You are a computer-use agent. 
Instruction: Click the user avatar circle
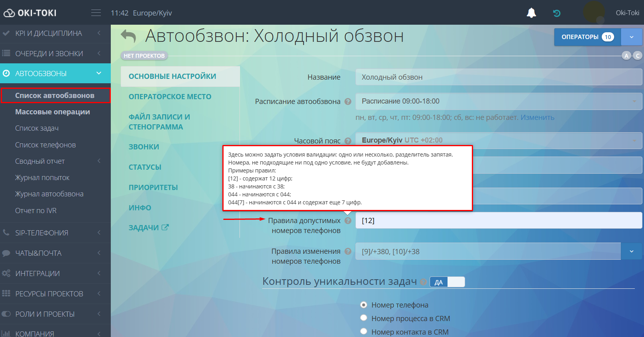click(x=594, y=12)
